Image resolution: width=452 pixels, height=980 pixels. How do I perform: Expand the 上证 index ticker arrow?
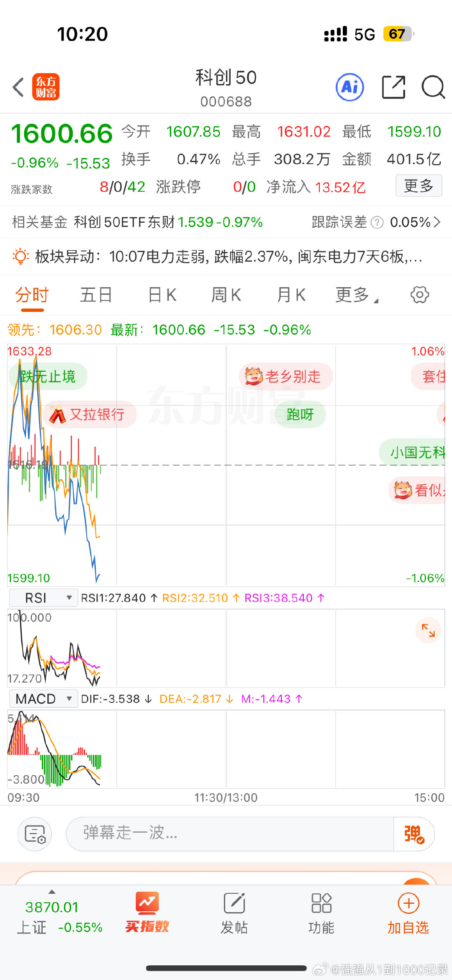[52, 892]
